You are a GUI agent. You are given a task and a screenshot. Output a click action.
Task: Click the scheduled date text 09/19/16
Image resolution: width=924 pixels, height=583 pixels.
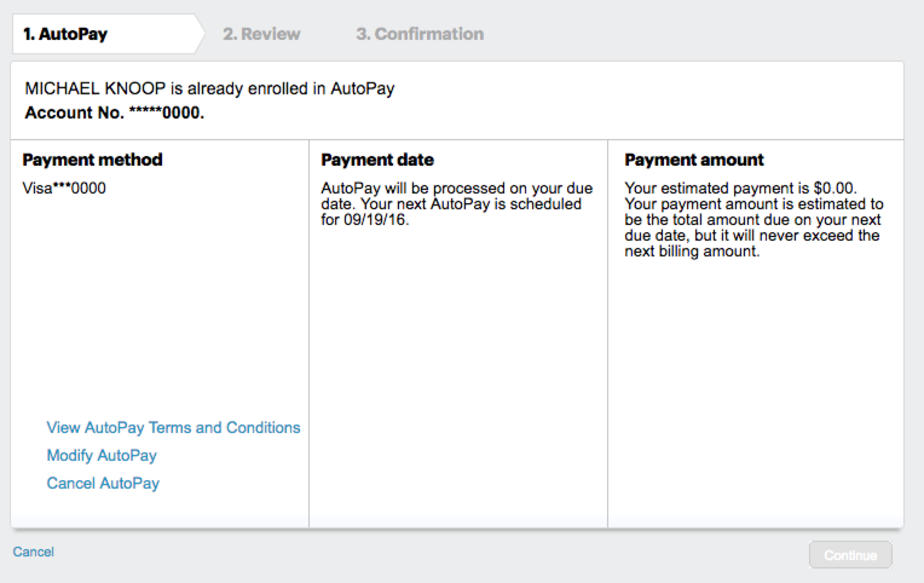pyautogui.click(x=376, y=220)
